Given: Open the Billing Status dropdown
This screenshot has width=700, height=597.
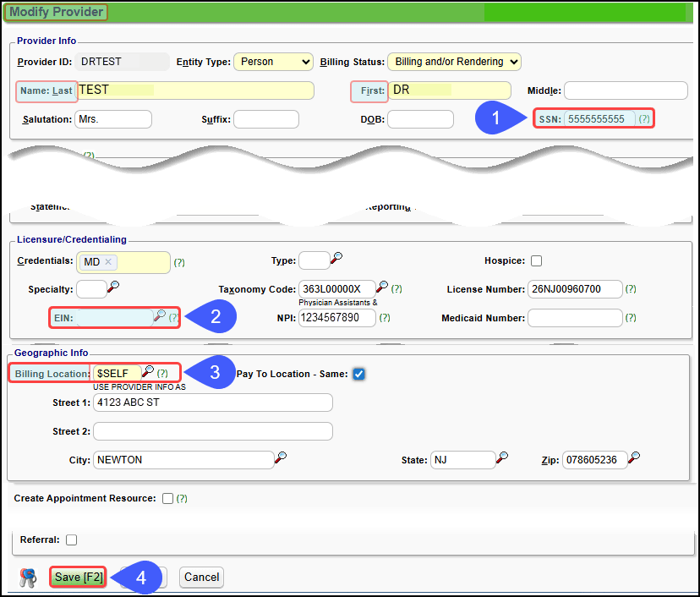Looking at the screenshot, I should tap(454, 62).
